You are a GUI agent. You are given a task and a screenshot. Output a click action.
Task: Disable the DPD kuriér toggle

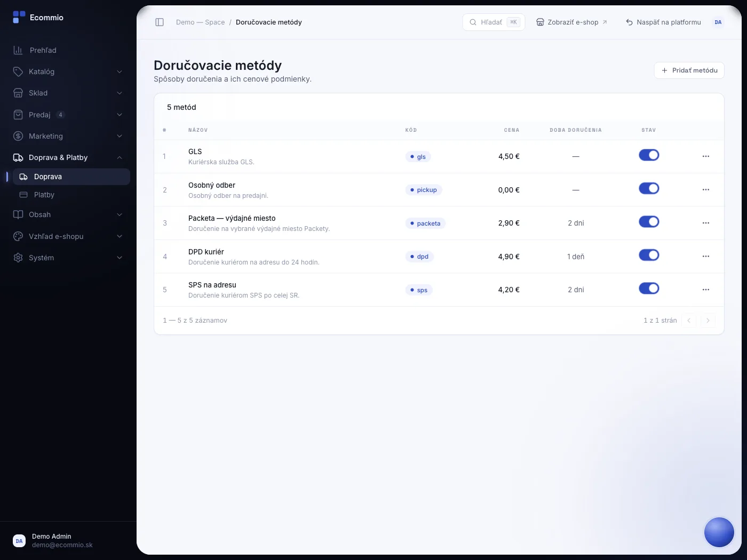point(649,255)
